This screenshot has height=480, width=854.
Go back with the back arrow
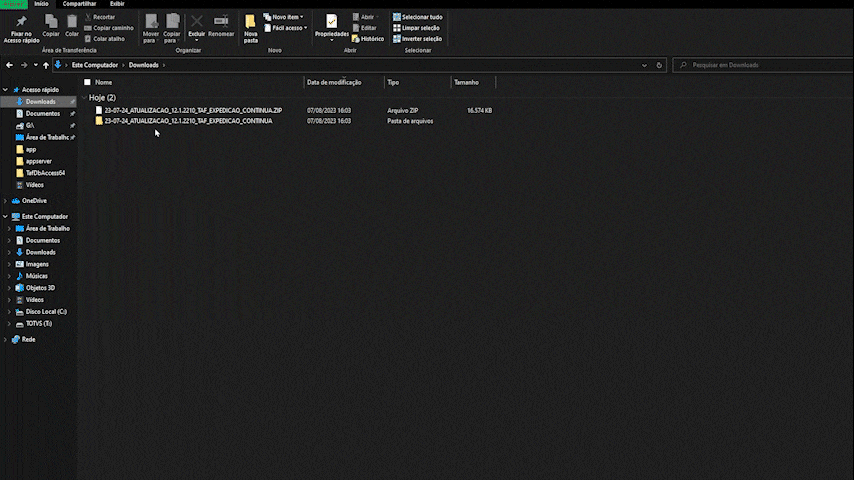[9, 65]
